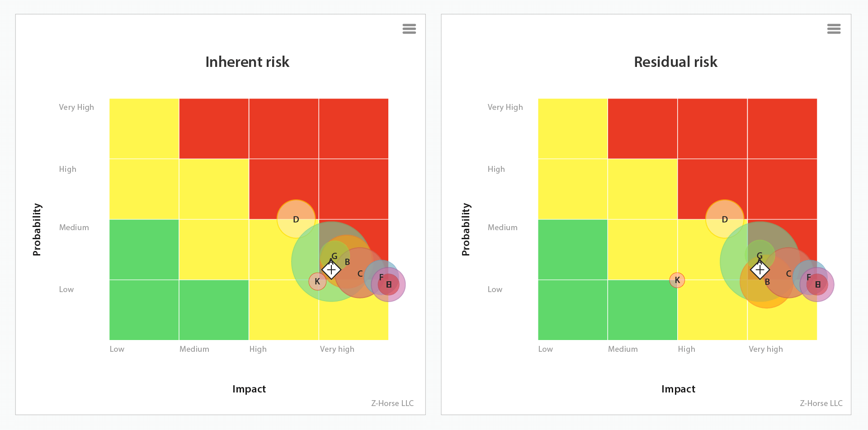Screen dimensions: 868x430
Task: Click the Residual risk chart title
Action: (675, 62)
